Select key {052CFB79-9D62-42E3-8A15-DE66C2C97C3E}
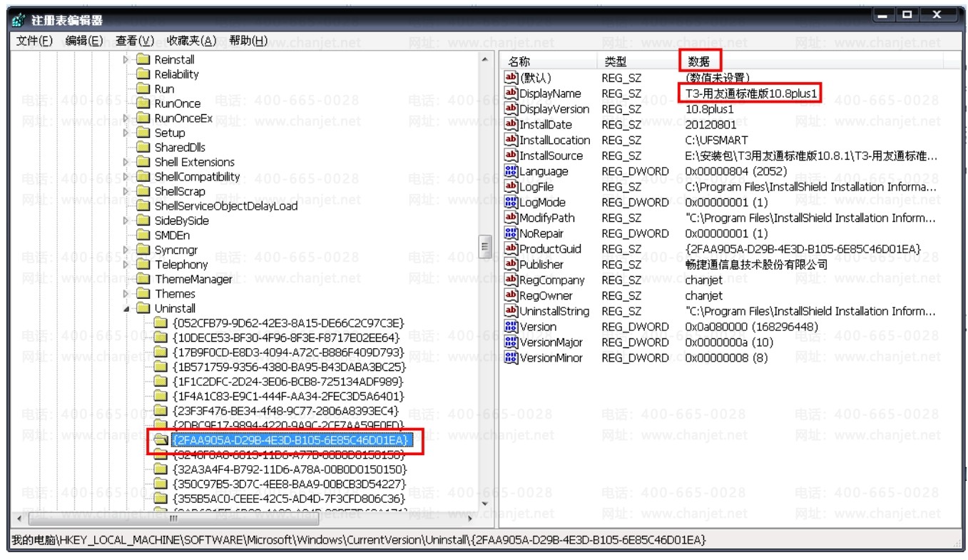Screen dimensions: 968x560 288,323
